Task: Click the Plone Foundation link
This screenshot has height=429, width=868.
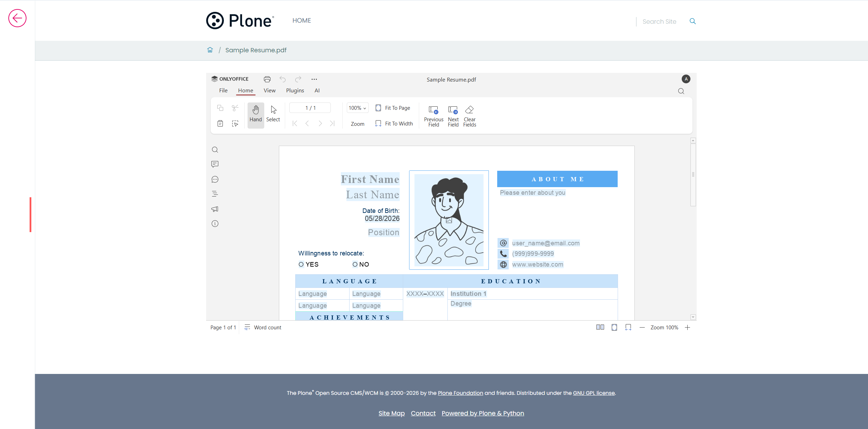Action: pyautogui.click(x=460, y=393)
